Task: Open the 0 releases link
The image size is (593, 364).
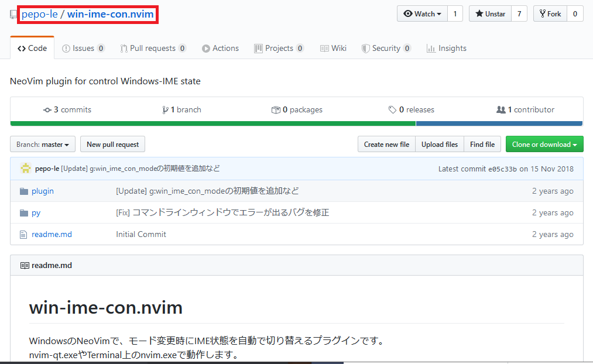Action: (411, 109)
